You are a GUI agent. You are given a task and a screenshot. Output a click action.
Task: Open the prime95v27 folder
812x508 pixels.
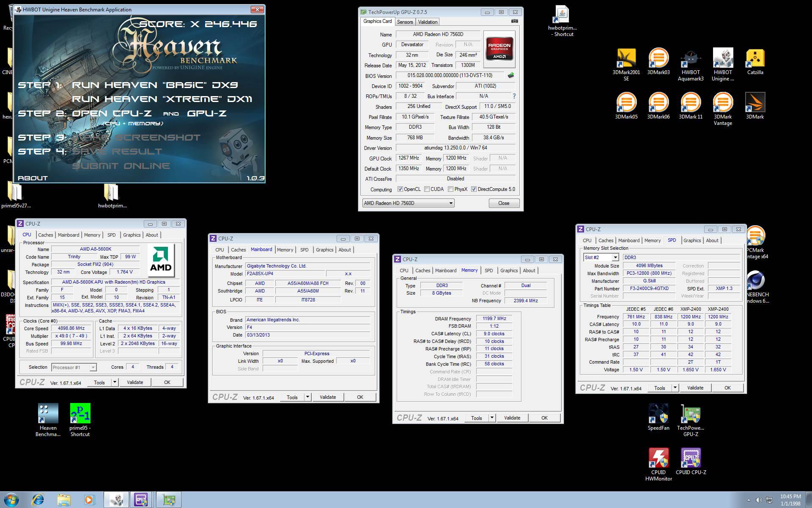click(16, 195)
